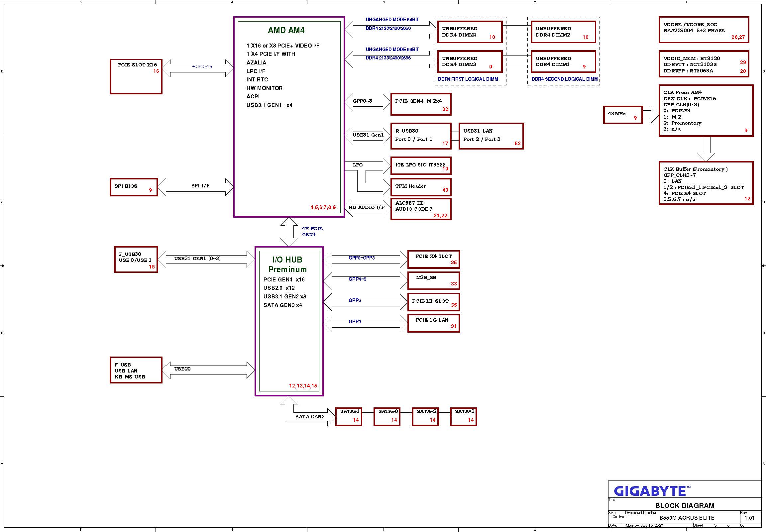Select the "DDRVPP : RT8068A" line
This screenshot has width=766, height=532.
[x=688, y=71]
